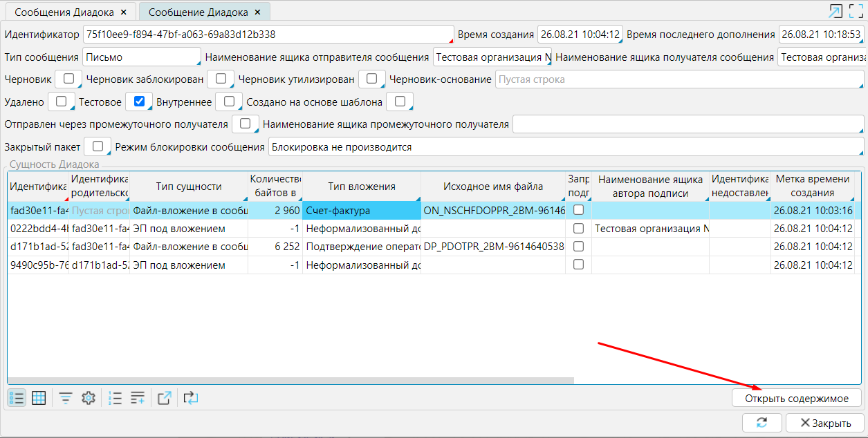
Task: Switch to list view mode icon
Action: click(x=17, y=398)
